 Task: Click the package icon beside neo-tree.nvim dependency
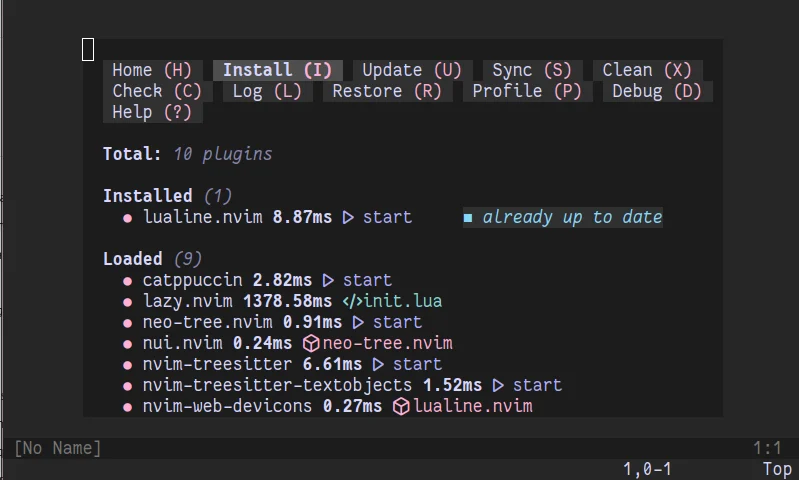(x=311, y=343)
